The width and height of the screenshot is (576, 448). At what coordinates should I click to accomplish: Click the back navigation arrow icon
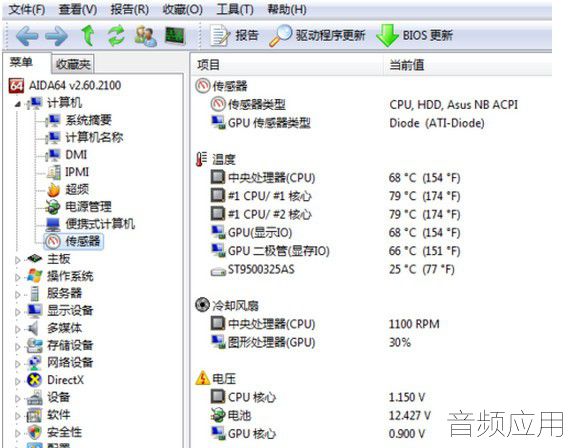click(x=27, y=36)
